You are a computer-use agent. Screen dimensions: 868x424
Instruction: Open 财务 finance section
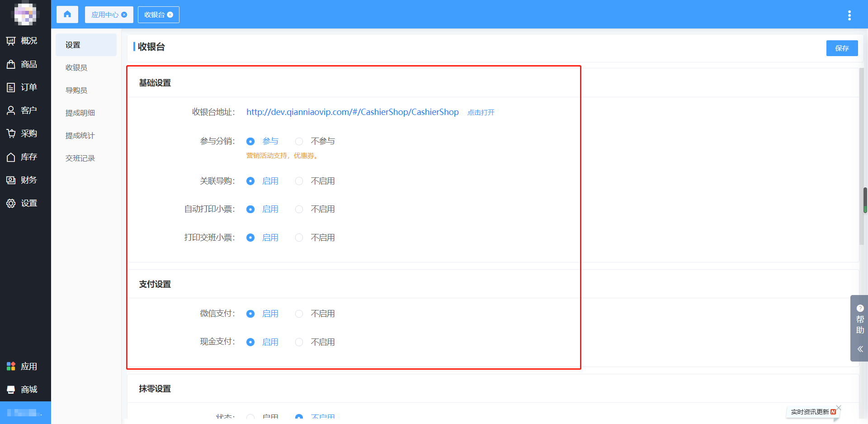pyautogui.click(x=23, y=180)
